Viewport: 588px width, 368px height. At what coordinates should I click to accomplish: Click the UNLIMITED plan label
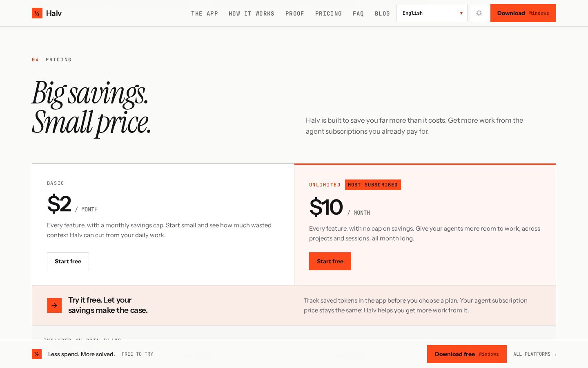(x=325, y=185)
